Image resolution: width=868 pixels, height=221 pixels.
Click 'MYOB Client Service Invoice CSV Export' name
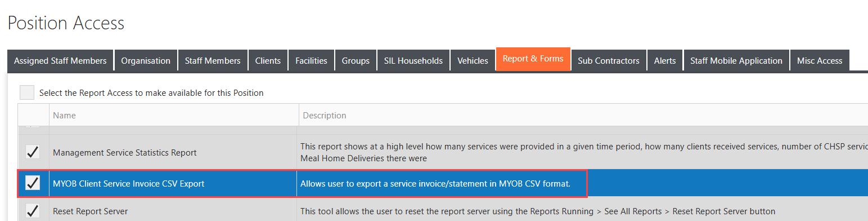[x=129, y=184]
